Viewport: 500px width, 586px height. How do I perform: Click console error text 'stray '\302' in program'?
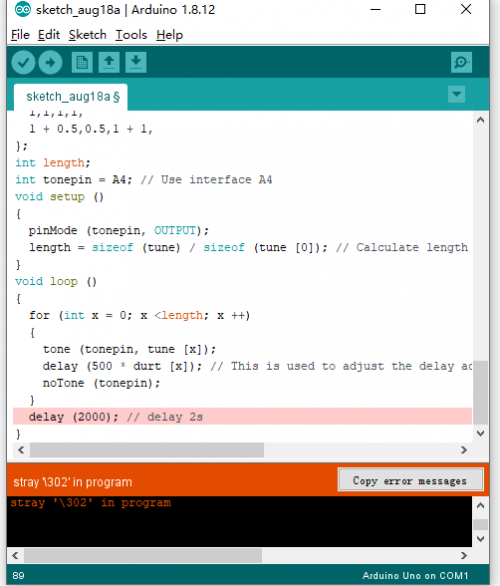pyautogui.click(x=90, y=503)
